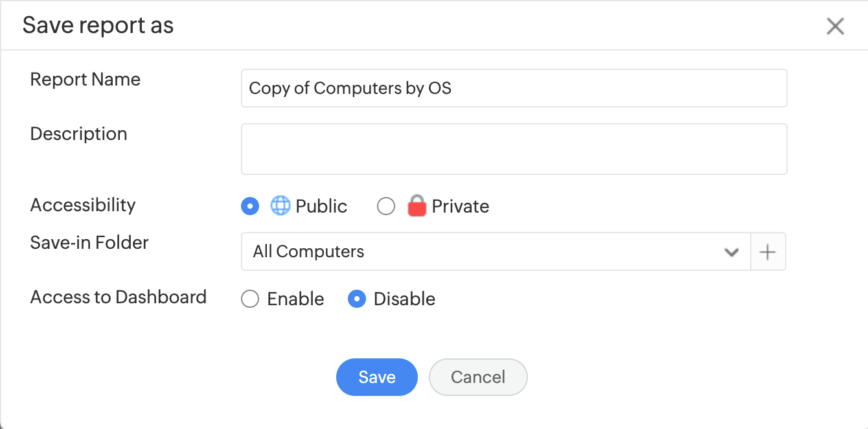
Task: Click the globe icon next to Public
Action: [x=280, y=206]
